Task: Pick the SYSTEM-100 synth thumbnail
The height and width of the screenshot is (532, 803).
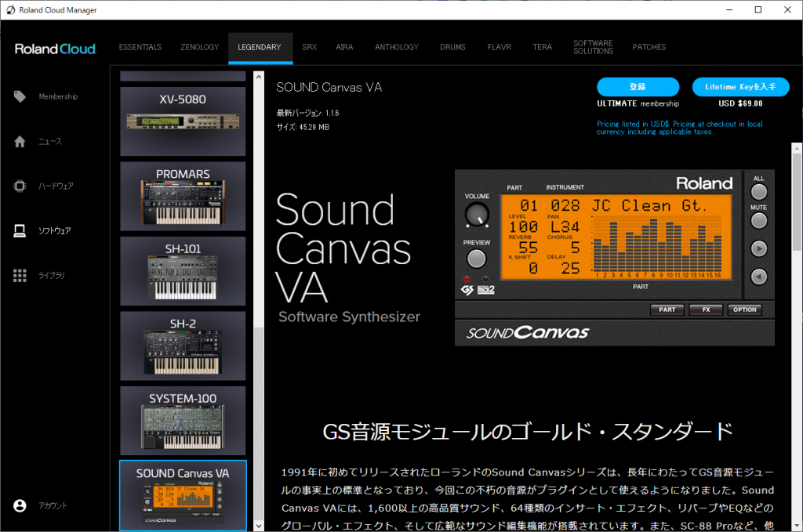Action: click(183, 421)
